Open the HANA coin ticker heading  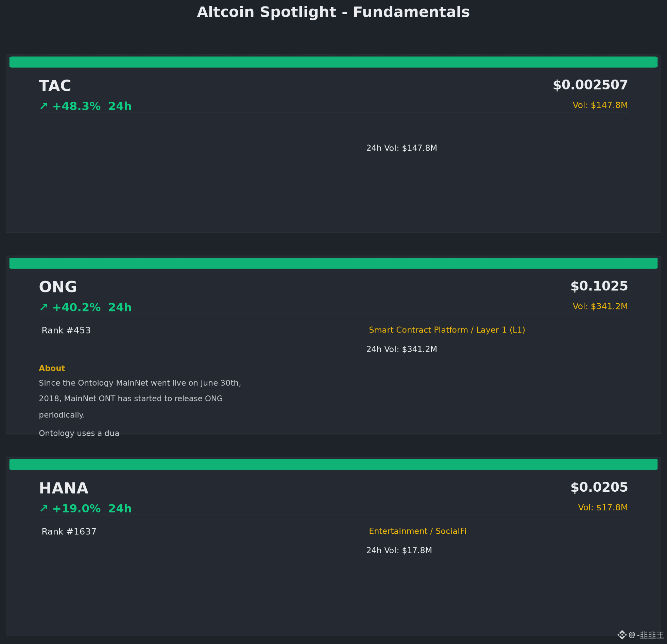click(64, 488)
